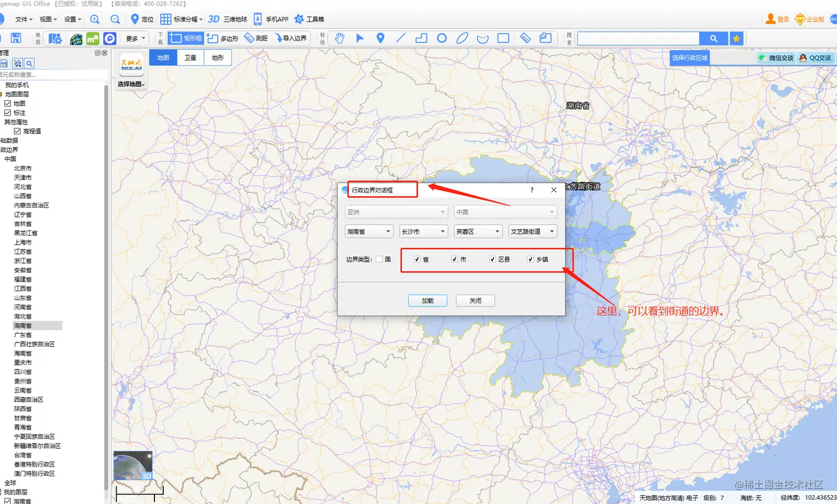Select the arrow pointer tool
This screenshot has height=504, width=837.
(x=360, y=38)
